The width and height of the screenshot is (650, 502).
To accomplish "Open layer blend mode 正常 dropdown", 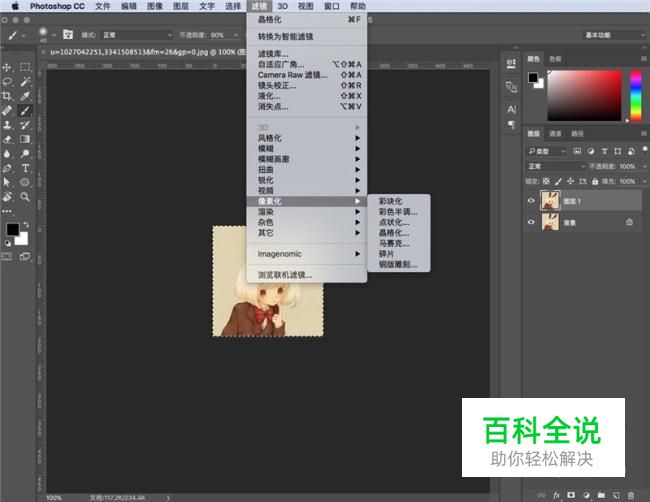I will pyautogui.click(x=555, y=166).
